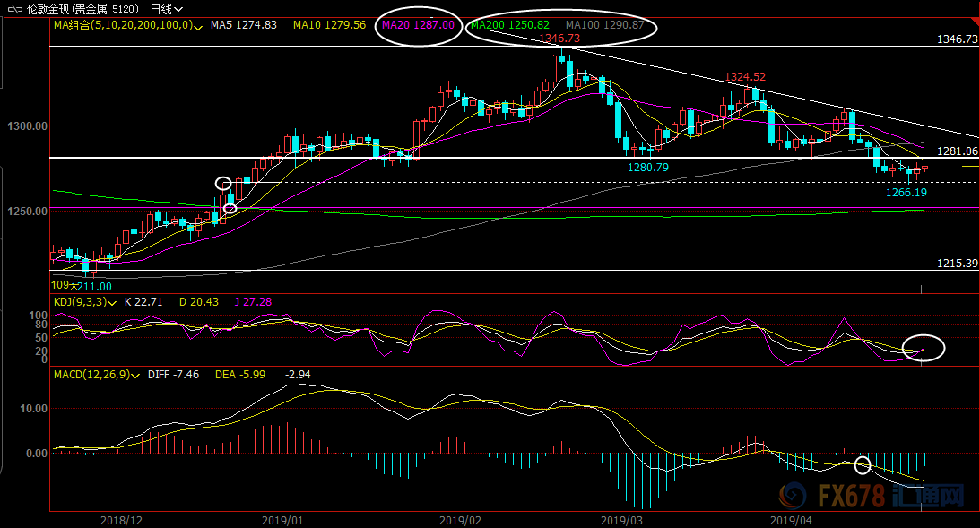980x528 pixels.
Task: Click the 1346.73 peak price label
Action: (559, 39)
